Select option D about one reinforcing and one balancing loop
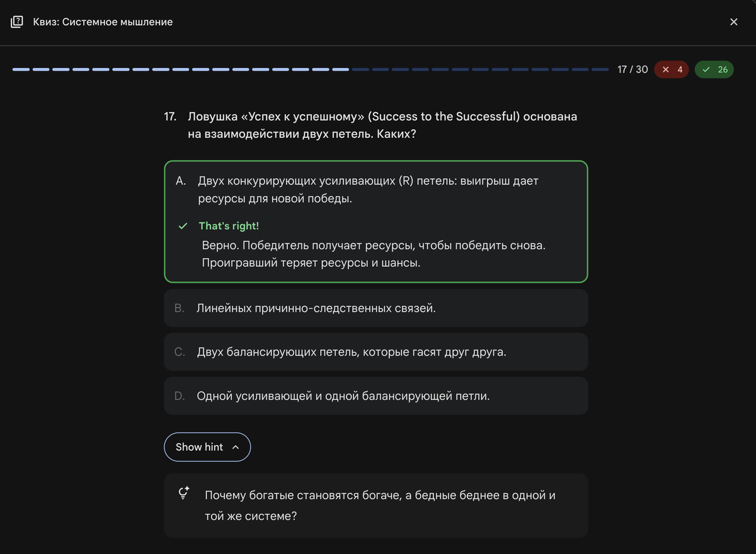The image size is (756, 554). tap(375, 396)
